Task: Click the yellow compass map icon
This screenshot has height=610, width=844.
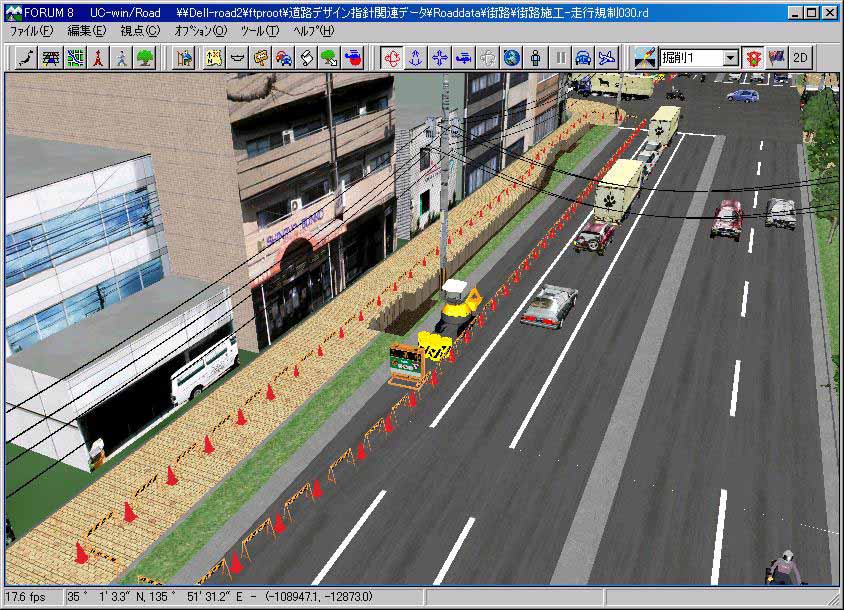Action: click(214, 58)
